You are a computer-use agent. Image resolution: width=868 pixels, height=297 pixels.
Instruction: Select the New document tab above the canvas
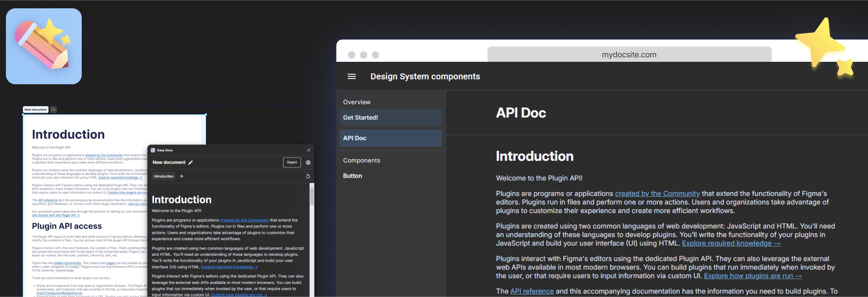point(35,109)
